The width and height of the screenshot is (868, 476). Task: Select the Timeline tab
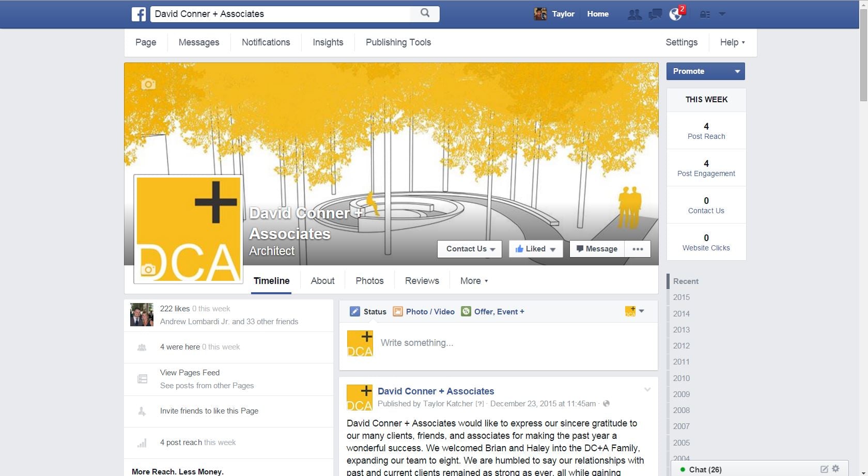click(x=271, y=281)
